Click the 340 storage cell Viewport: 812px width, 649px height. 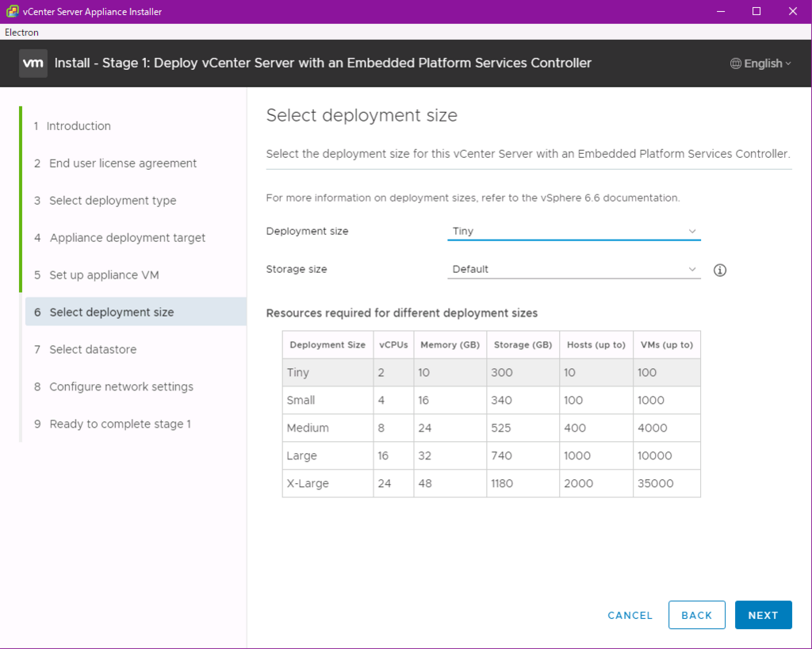click(523, 401)
